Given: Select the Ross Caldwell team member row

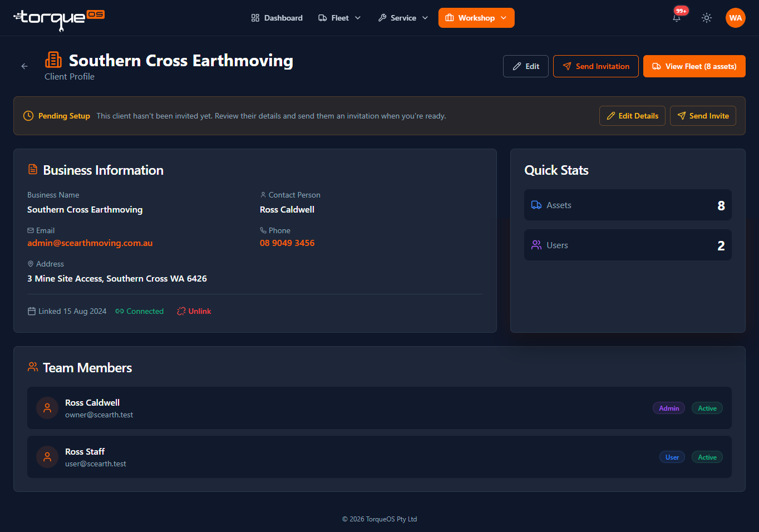Looking at the screenshot, I should (379, 408).
